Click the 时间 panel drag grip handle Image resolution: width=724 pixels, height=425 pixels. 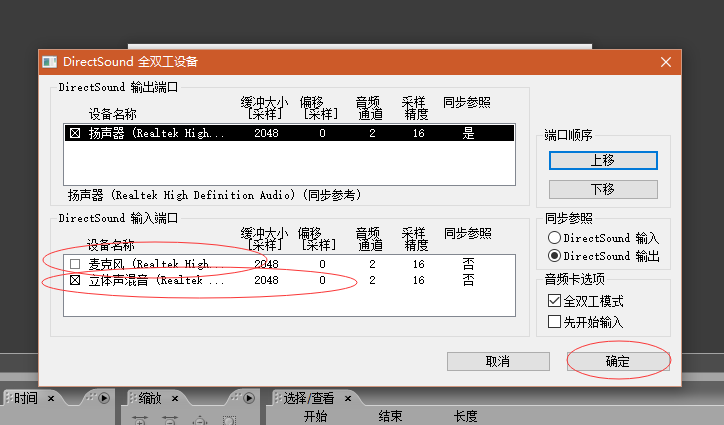tap(8, 398)
